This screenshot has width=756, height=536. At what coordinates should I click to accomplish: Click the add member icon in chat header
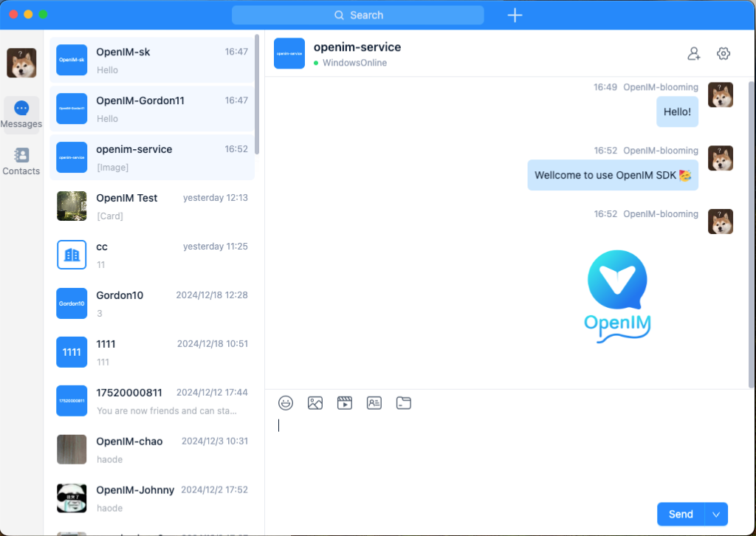pyautogui.click(x=694, y=53)
